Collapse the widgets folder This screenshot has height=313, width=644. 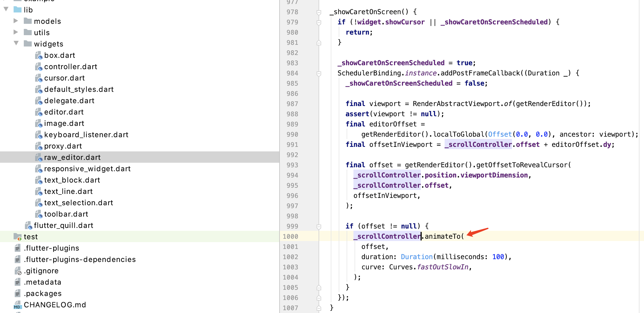point(16,44)
